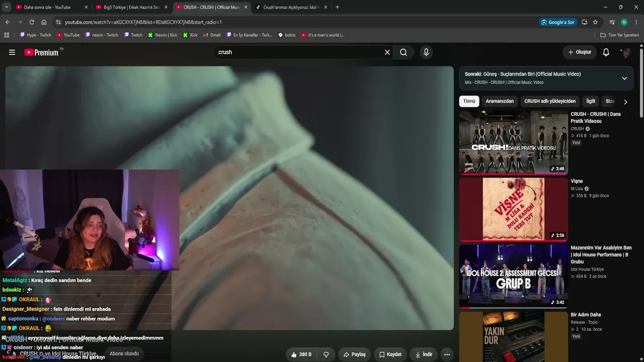644x362 pixels.
Task: Open the 'Idol House 2. Assessment Gecesi' thumbnail
Action: 513,276
